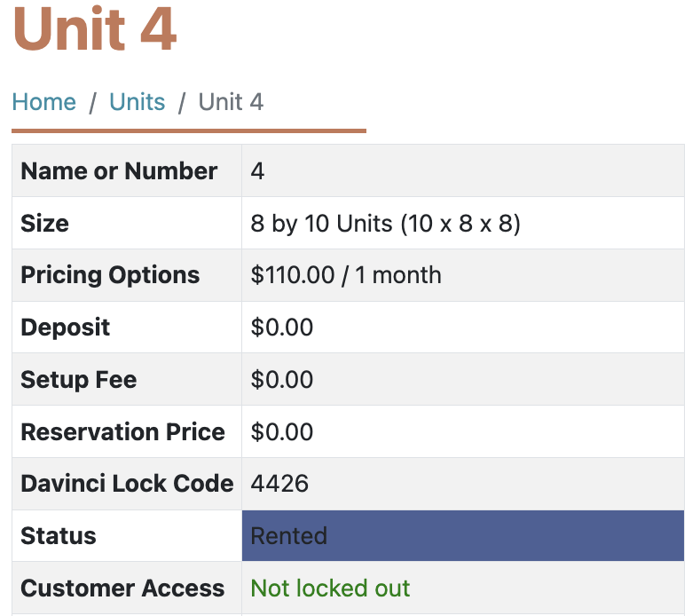Click the Size row label
Screen dimensions: 692x616
[44, 223]
